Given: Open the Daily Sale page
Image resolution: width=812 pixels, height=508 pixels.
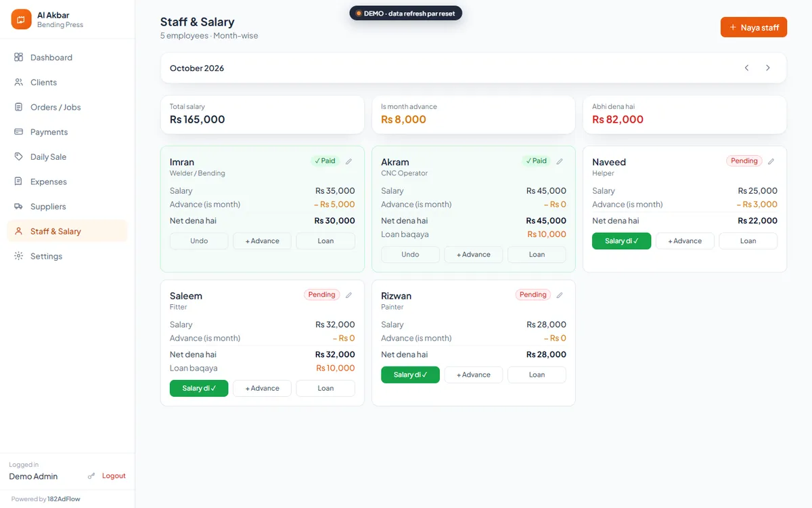Looking at the screenshot, I should pos(67,157).
